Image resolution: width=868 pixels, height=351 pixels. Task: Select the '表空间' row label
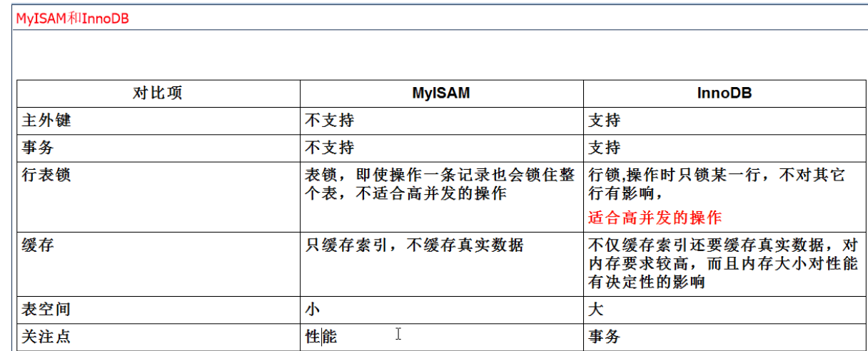click(47, 310)
